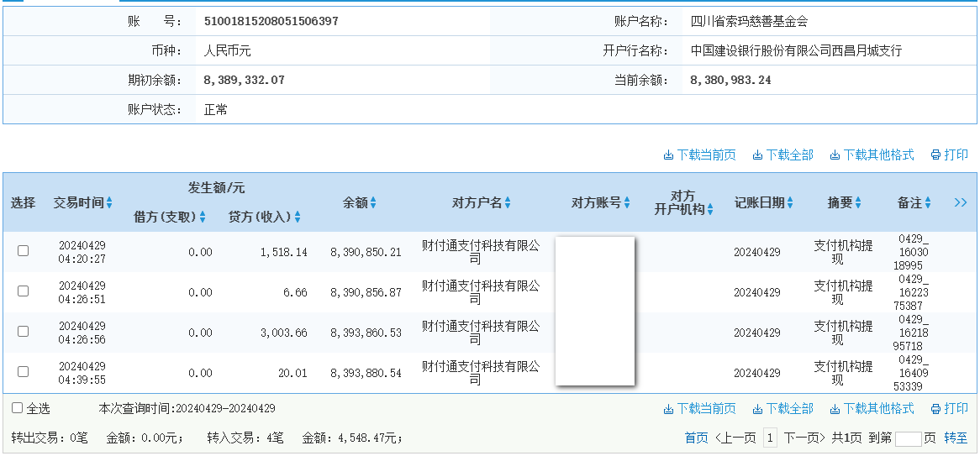Click remark 0429_1621895718
The width and height of the screenshot is (980, 456).
913,333
